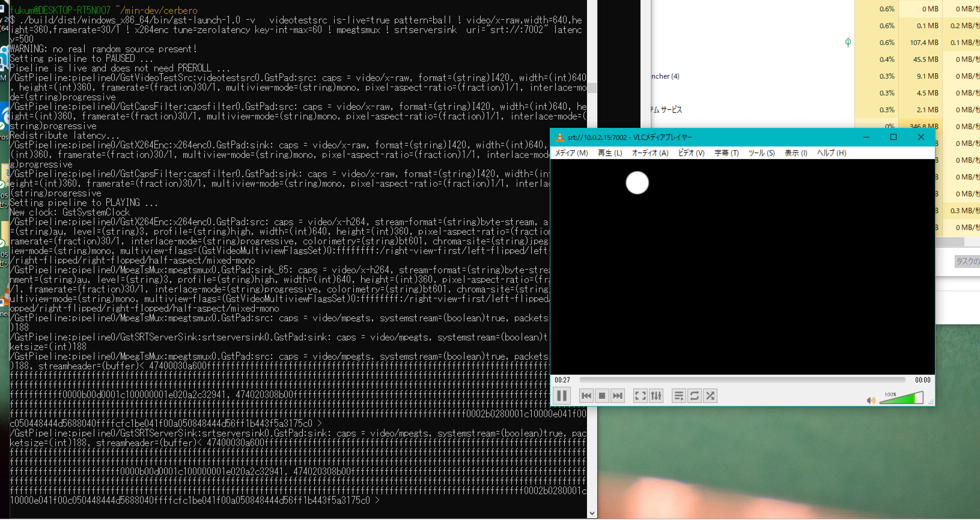
Task: Open 字幕 (T) menu
Action: point(726,153)
